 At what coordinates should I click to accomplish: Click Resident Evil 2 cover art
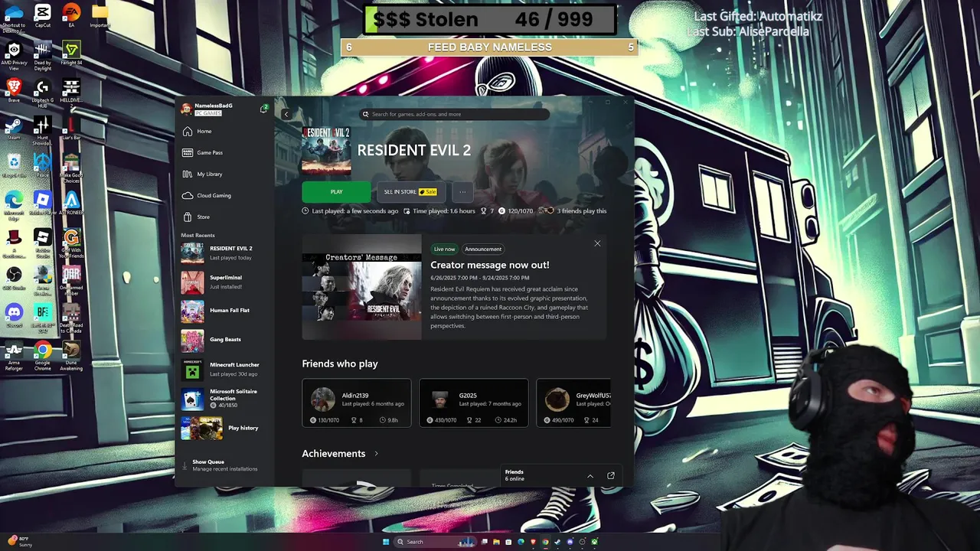point(326,151)
